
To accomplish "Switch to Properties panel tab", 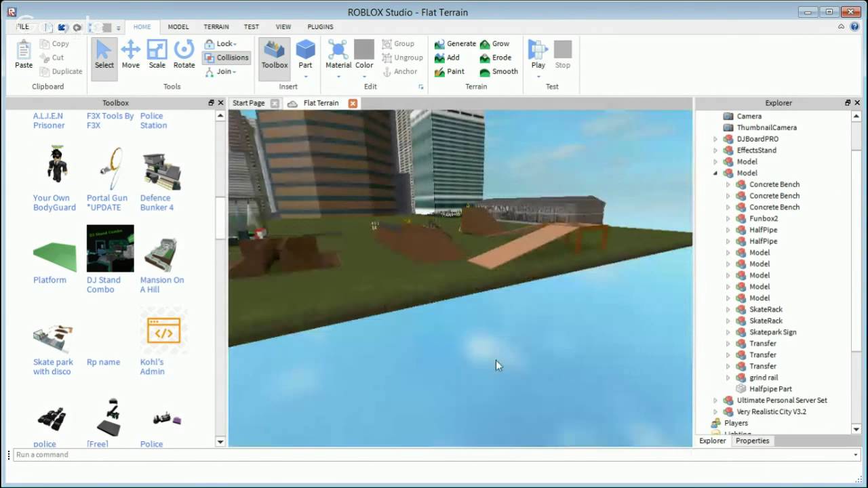I will pyautogui.click(x=753, y=441).
